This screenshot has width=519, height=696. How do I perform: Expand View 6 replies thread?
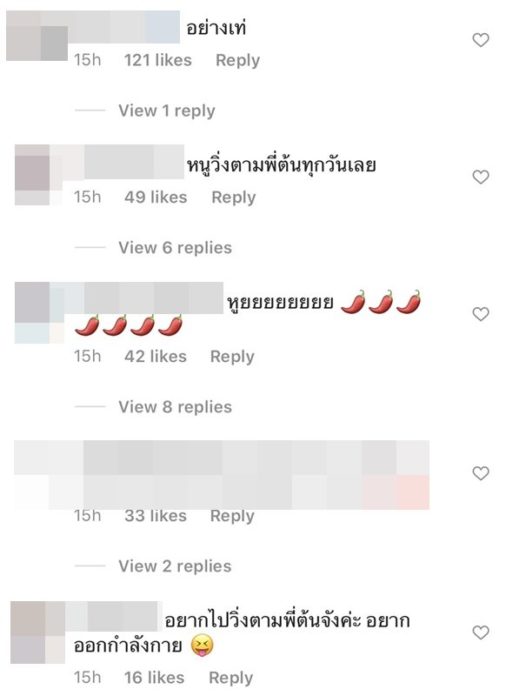(175, 248)
